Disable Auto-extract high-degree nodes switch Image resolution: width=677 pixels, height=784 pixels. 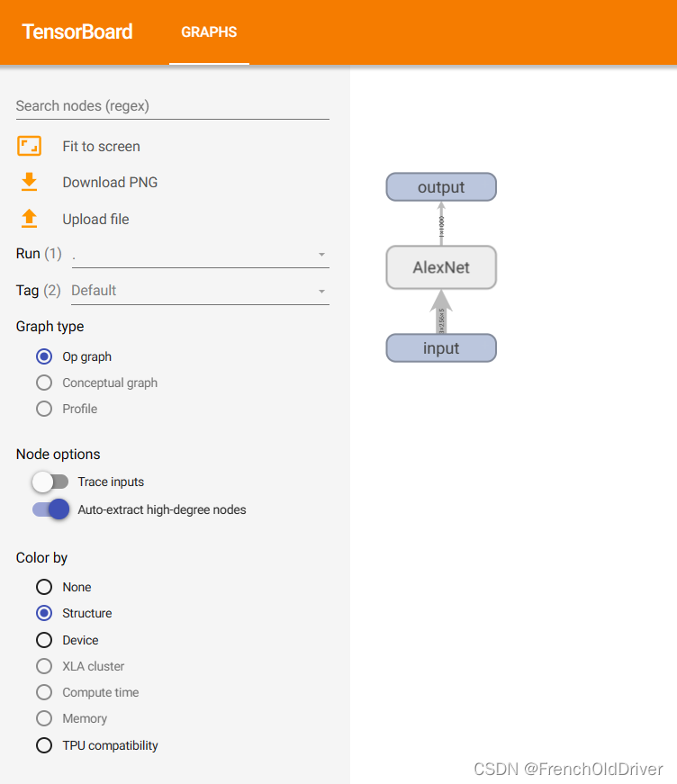point(51,509)
